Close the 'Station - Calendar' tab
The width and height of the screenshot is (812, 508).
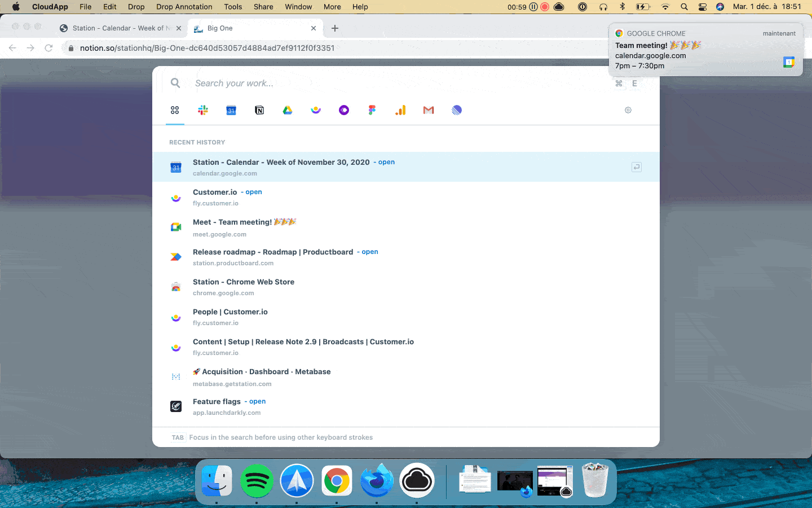coord(179,28)
